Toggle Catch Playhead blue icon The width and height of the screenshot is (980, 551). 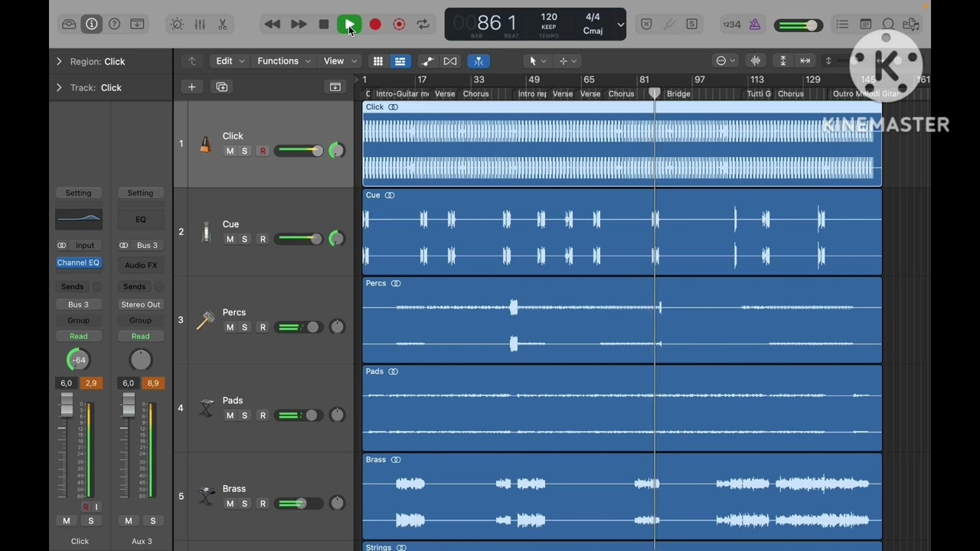pos(479,61)
